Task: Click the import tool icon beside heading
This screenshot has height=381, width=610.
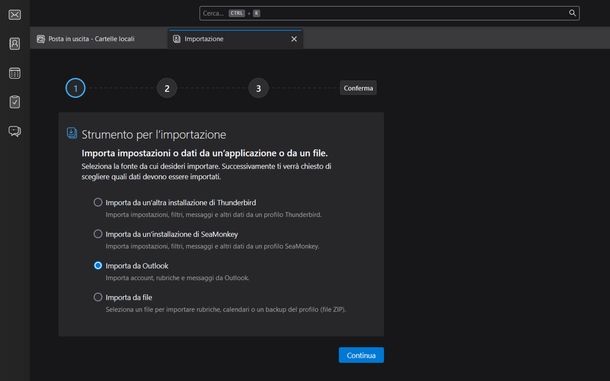Action: [72, 133]
